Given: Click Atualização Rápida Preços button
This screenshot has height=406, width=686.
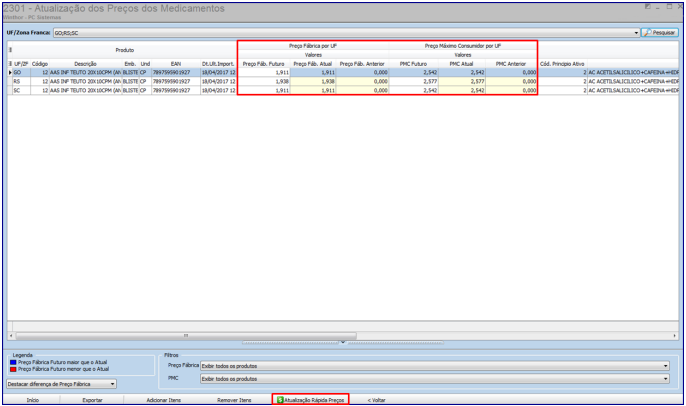Looking at the screenshot, I should [311, 400].
